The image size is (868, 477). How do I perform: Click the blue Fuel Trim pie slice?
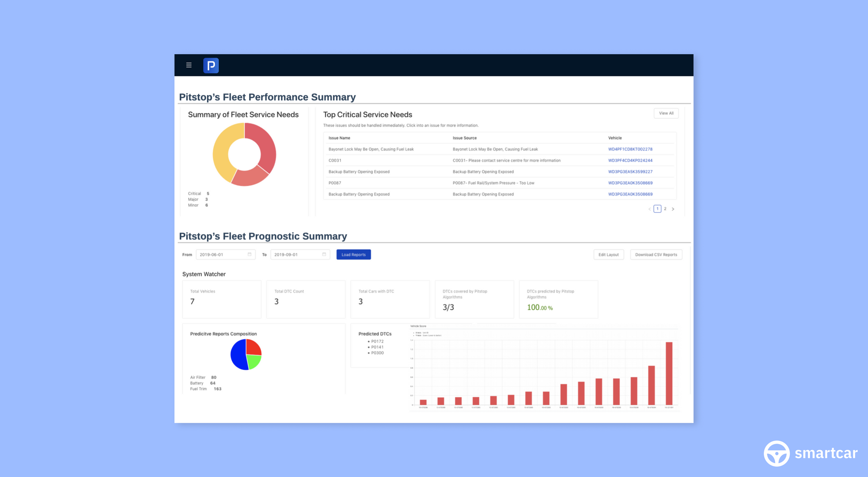click(238, 356)
